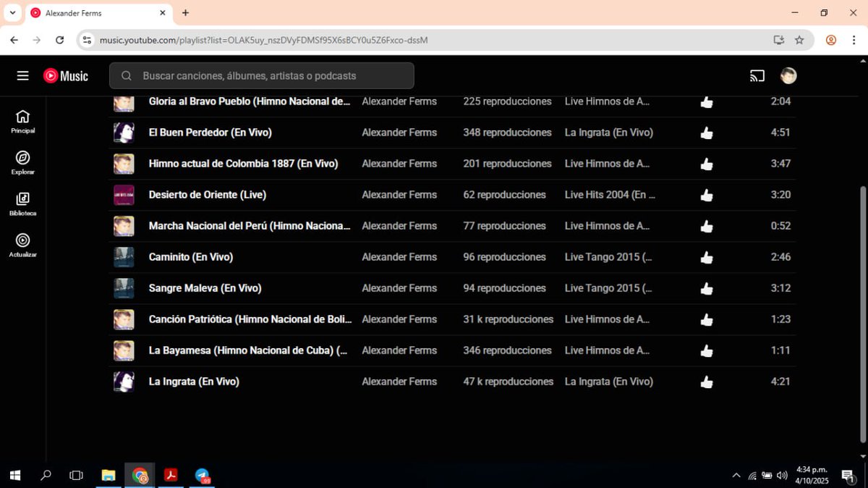Click 348 reproducciones count
This screenshot has height=488, width=868.
(x=507, y=132)
